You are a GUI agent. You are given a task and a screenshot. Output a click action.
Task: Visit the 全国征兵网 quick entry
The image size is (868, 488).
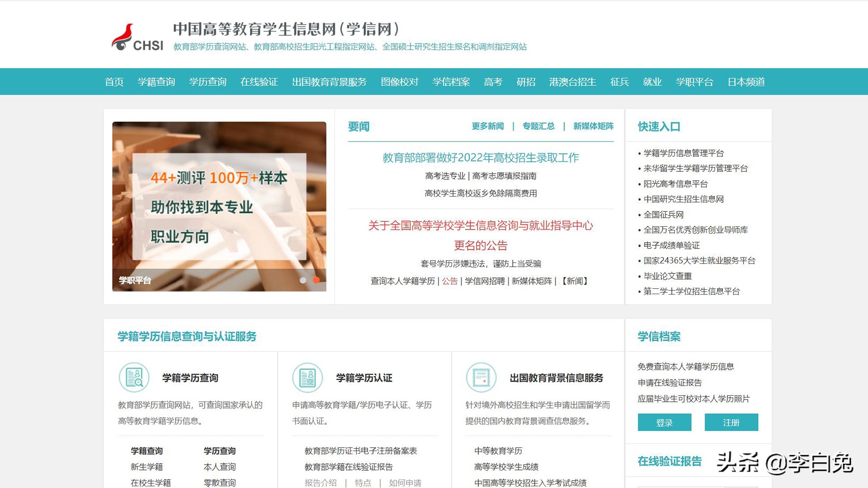[663, 215]
